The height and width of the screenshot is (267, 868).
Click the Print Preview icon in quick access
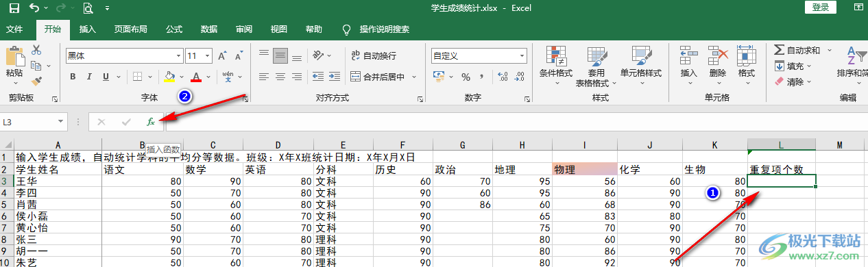click(x=88, y=8)
